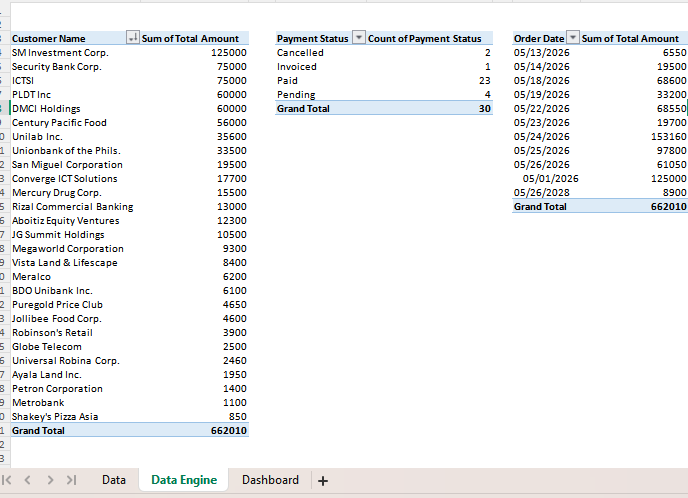This screenshot has width=688, height=498.
Task: Click the Aboitiz Equity Ventures cell
Action: click(x=75, y=221)
